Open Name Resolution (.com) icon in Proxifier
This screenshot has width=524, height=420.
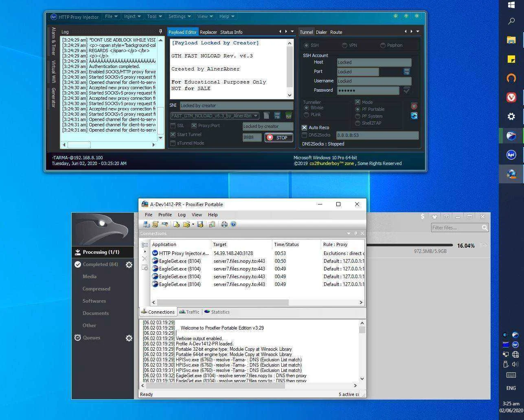(165, 224)
